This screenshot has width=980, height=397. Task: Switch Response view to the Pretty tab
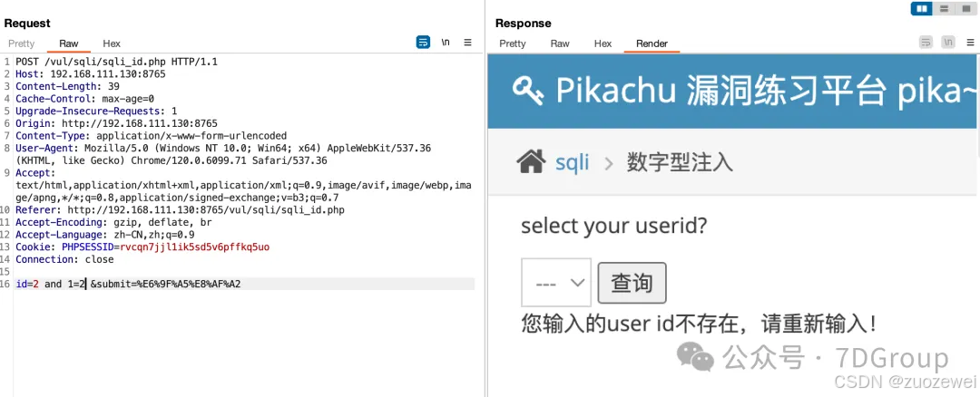[513, 44]
